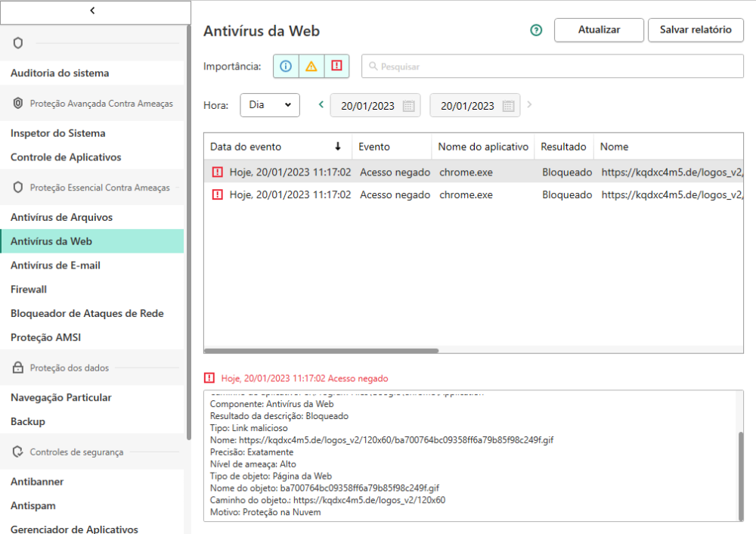Collapse sidebar with back chevron
The height and width of the screenshot is (534, 756).
pos(92,10)
